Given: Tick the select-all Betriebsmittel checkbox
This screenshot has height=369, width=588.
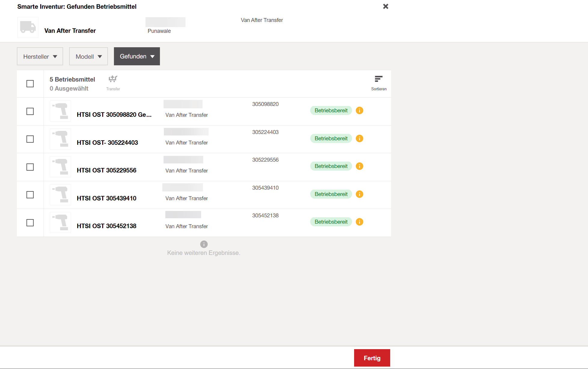Looking at the screenshot, I should (x=30, y=84).
